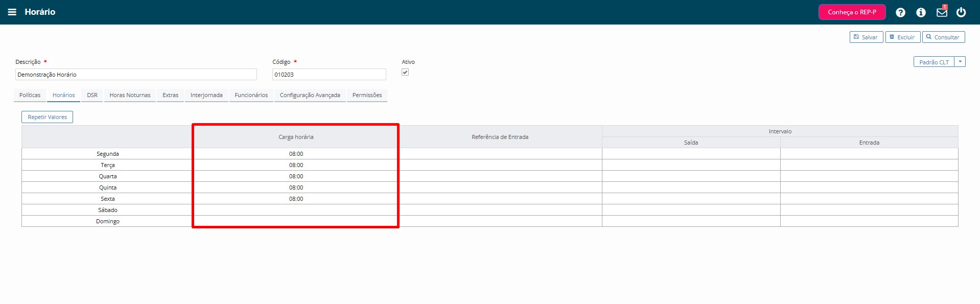This screenshot has height=304, width=980.
Task: Click the Intervalo column group header
Action: (780, 131)
